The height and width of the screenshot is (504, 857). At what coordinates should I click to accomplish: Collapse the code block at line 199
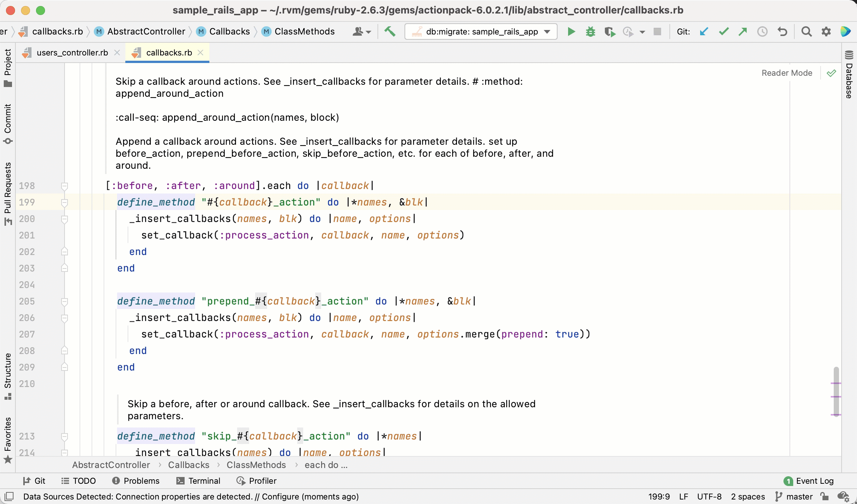(x=65, y=202)
